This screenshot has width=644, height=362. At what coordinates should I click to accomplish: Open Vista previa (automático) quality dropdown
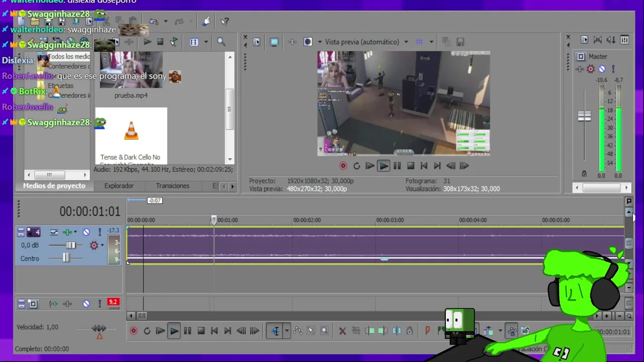pos(366,42)
